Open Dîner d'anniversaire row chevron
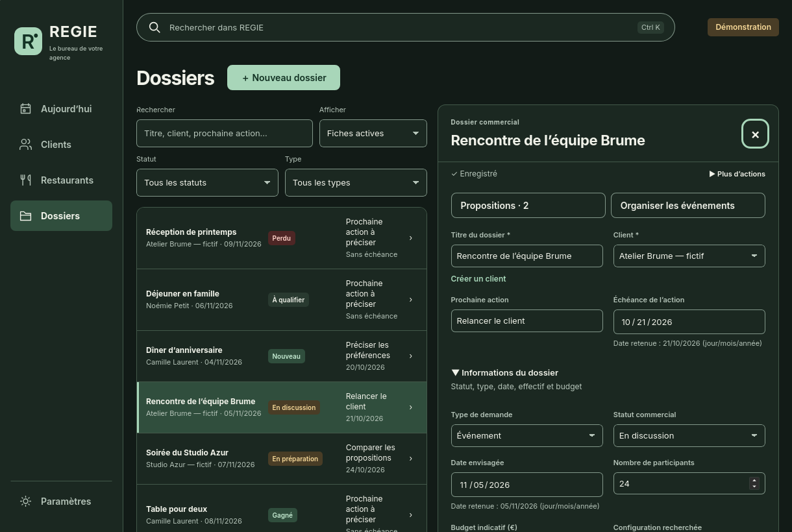792x532 pixels. click(x=410, y=356)
